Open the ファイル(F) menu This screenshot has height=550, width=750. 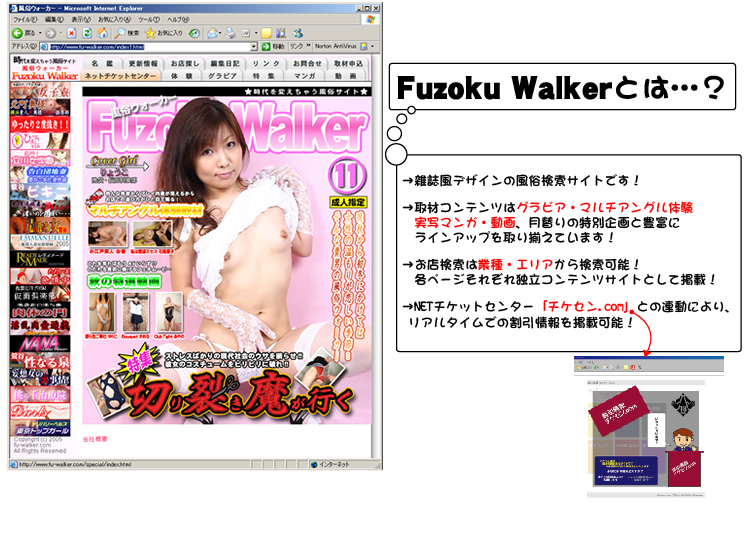pos(25,20)
